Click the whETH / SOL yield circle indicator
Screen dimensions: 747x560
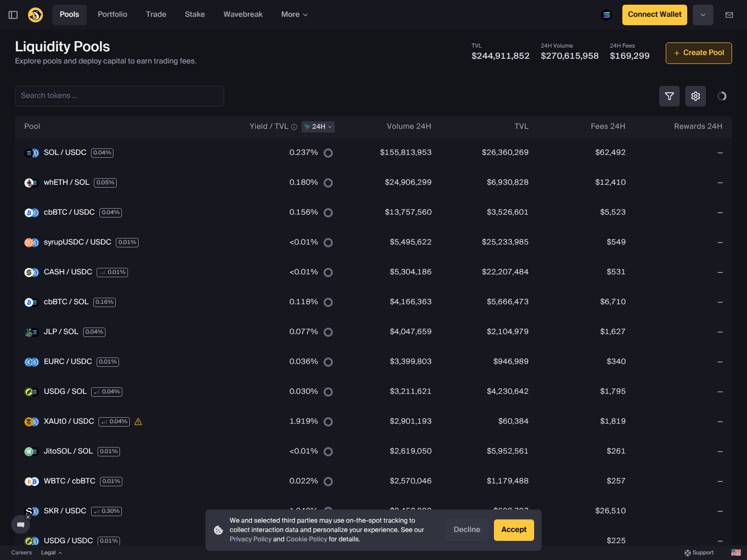pyautogui.click(x=328, y=183)
